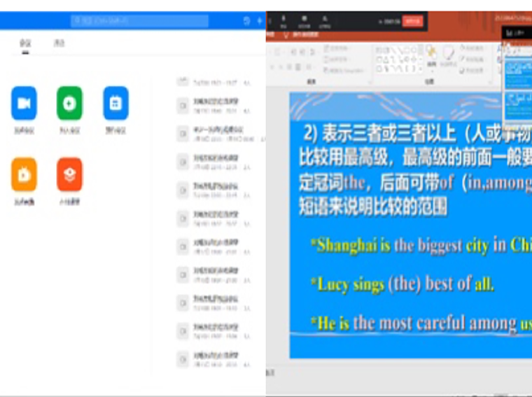Open the red-orange stacked layers icon
Image resolution: width=532 pixels, height=397 pixels.
pyautogui.click(x=69, y=175)
